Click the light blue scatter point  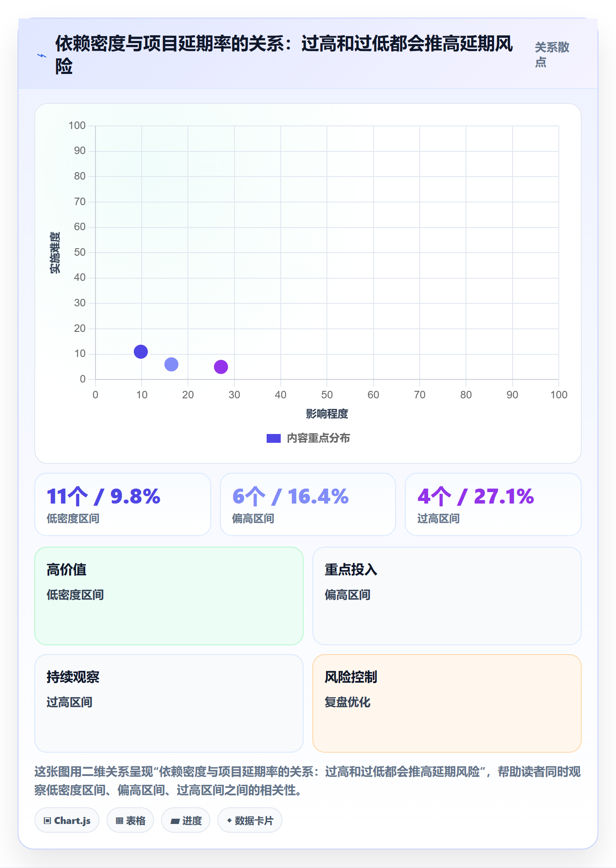point(171,364)
